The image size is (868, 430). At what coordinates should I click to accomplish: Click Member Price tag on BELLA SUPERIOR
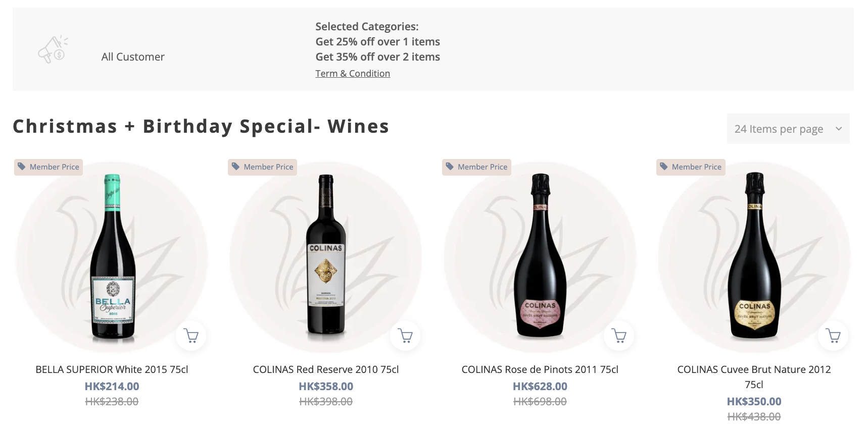[49, 167]
